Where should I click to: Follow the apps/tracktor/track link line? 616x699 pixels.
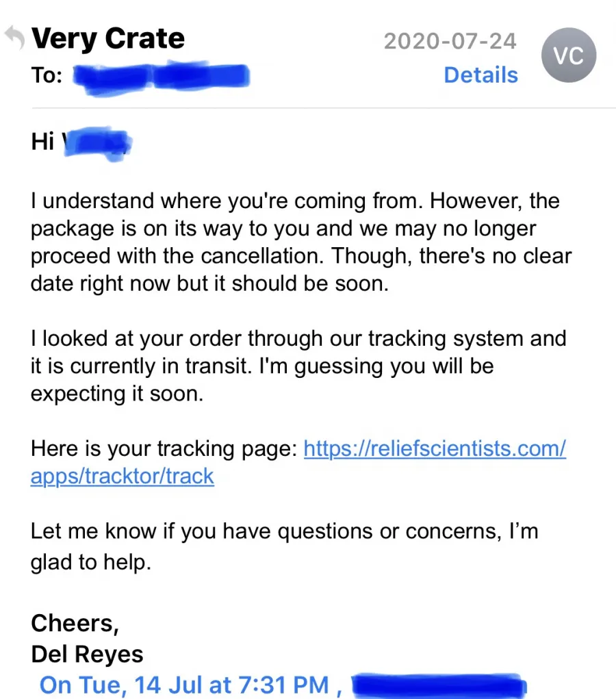coord(122,476)
